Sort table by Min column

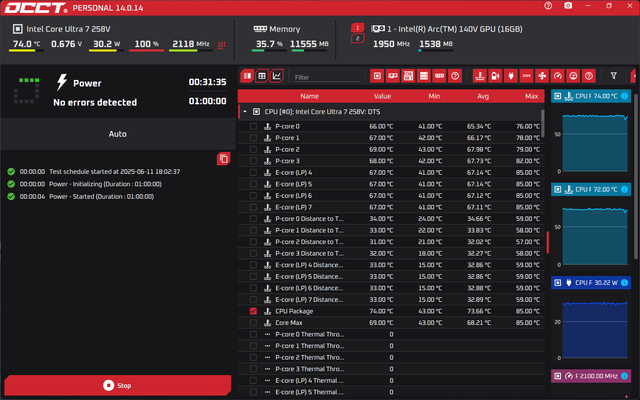[434, 96]
